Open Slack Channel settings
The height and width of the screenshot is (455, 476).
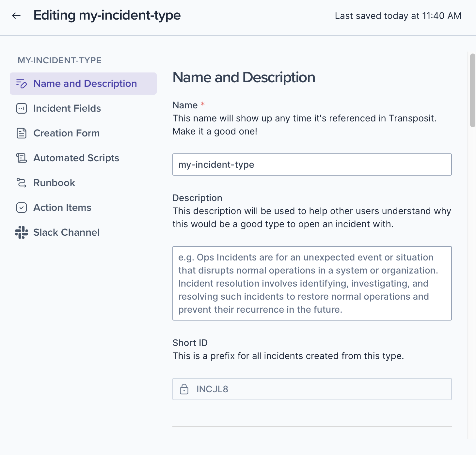coord(67,232)
